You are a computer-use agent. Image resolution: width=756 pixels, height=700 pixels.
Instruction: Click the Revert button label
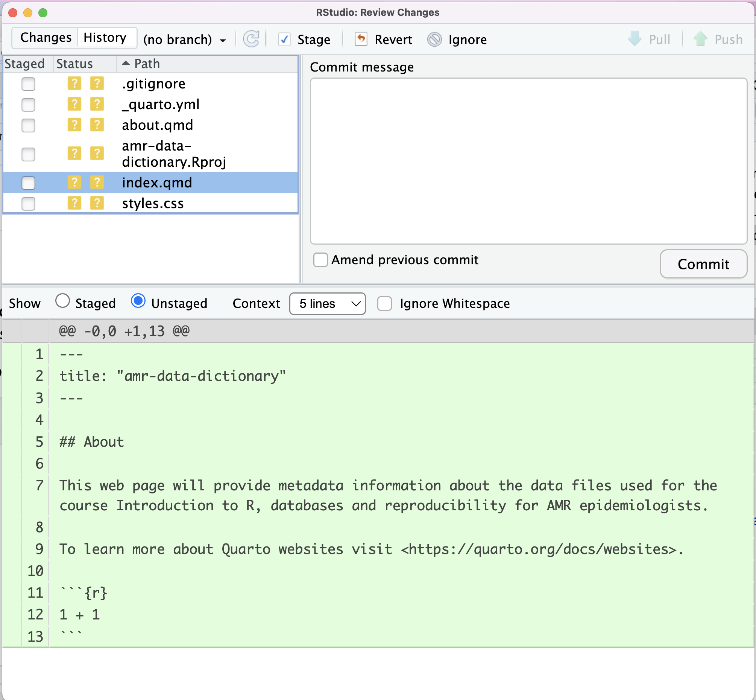pyautogui.click(x=393, y=40)
